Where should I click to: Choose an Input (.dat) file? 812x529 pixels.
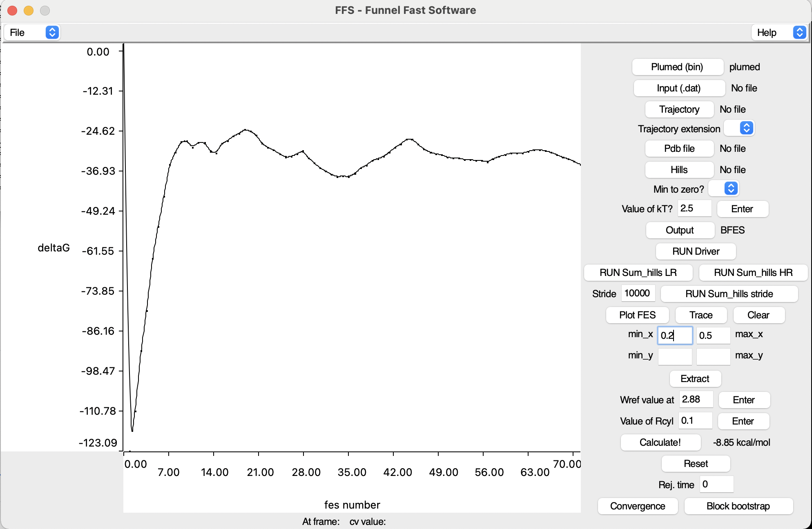(x=678, y=88)
